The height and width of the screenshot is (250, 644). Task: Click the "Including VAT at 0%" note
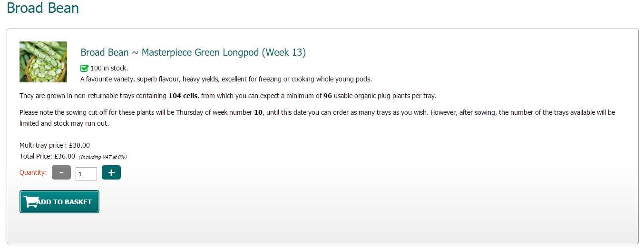[x=103, y=157]
